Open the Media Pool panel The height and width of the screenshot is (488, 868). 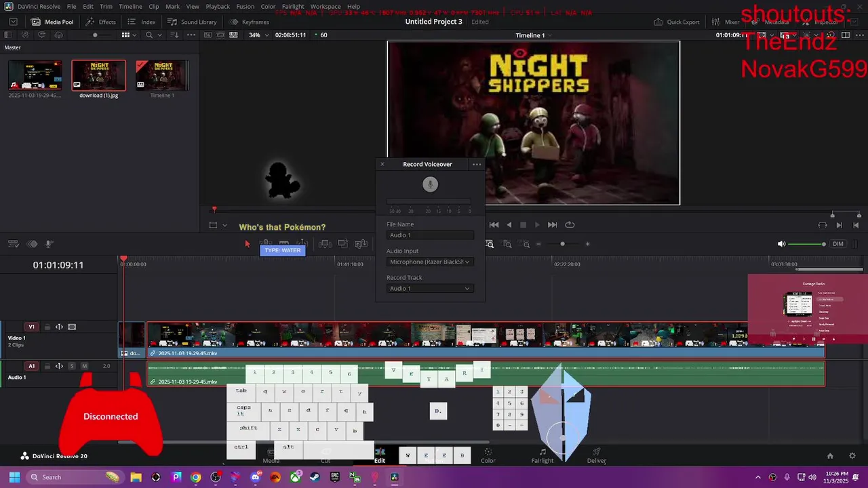pyautogui.click(x=53, y=22)
